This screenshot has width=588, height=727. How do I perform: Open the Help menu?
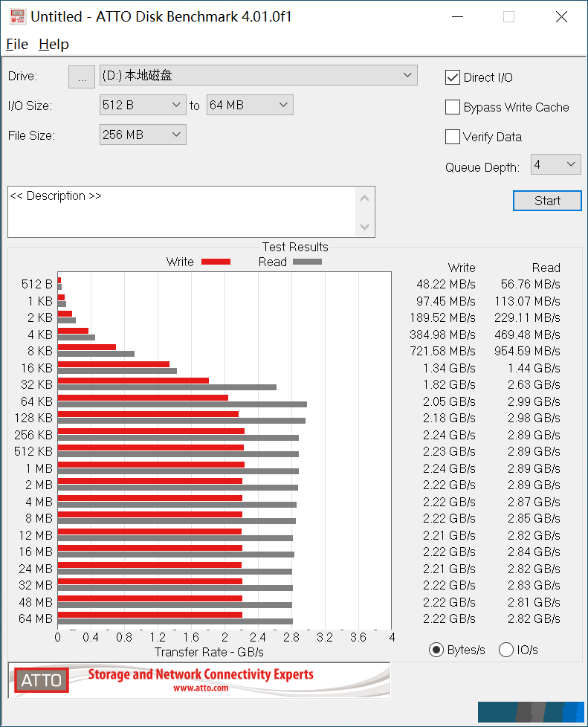tap(54, 45)
